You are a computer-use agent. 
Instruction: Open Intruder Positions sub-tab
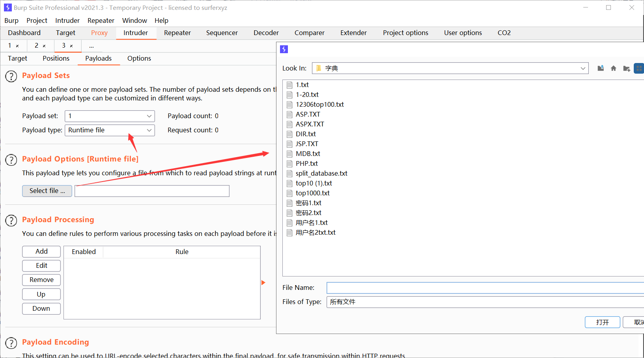[x=56, y=58]
